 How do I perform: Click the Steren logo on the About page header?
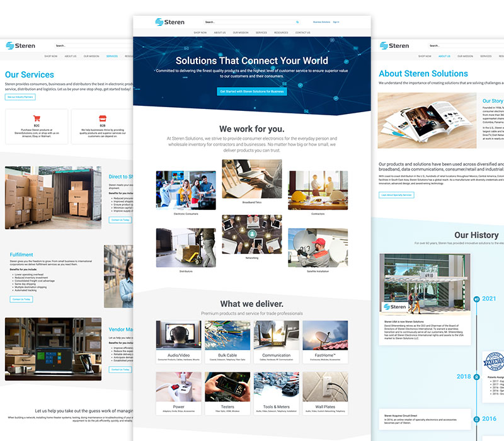pyautogui.click(x=394, y=45)
